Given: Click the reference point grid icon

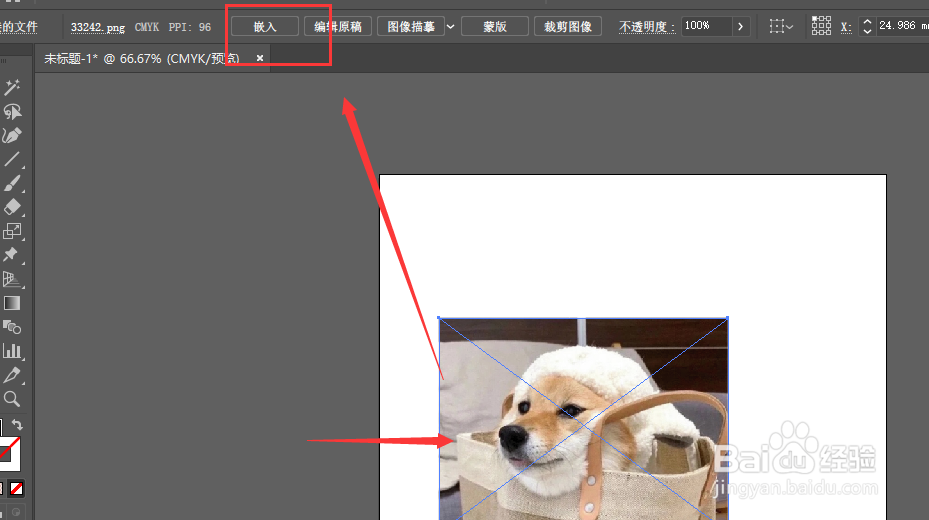Looking at the screenshot, I should (x=821, y=26).
